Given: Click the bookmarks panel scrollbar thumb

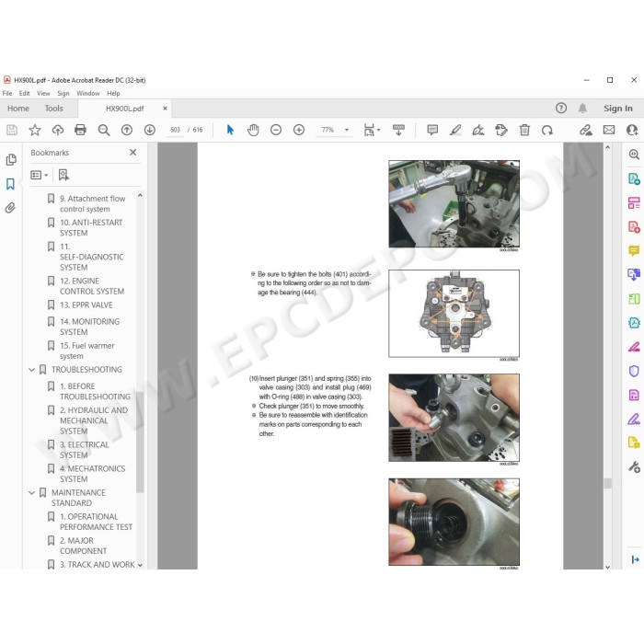Looking at the screenshot, I should click(140, 442).
